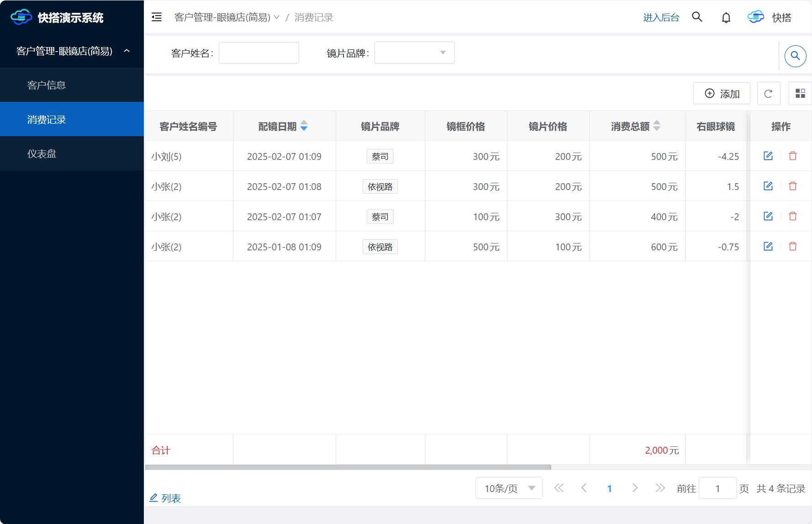Click the 列表 edit link
812x524 pixels.
pyautogui.click(x=165, y=498)
